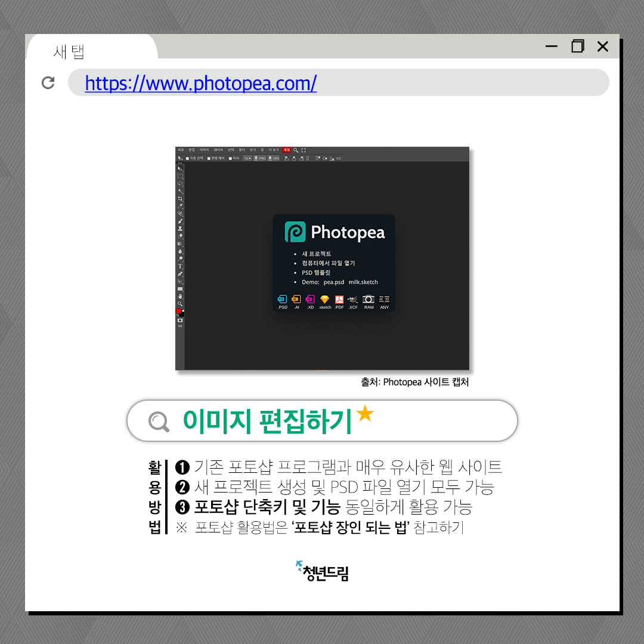644x644 pixels.
Task: Click the RAW camera format icon
Action: (369, 299)
